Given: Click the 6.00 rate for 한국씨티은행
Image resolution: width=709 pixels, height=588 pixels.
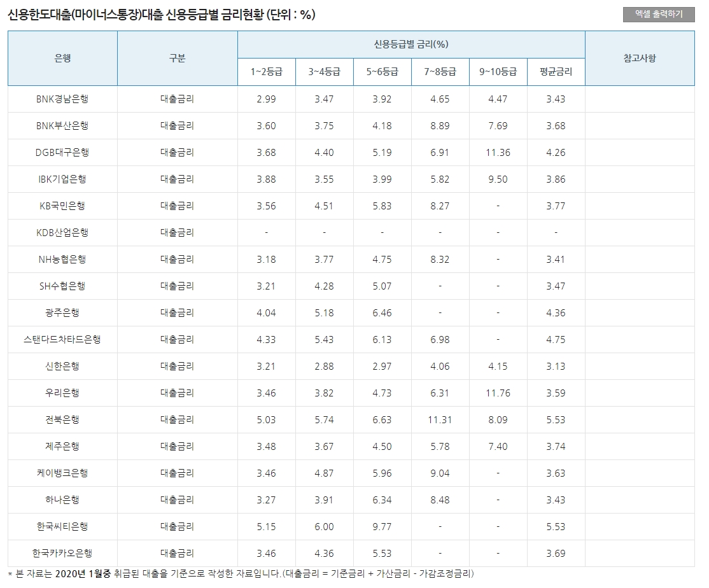Looking at the screenshot, I should [324, 526].
